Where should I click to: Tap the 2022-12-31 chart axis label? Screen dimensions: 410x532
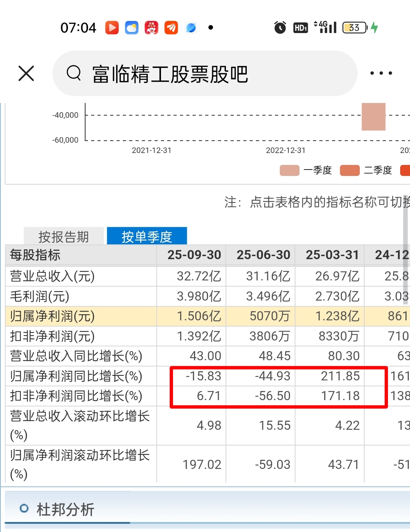(x=285, y=150)
